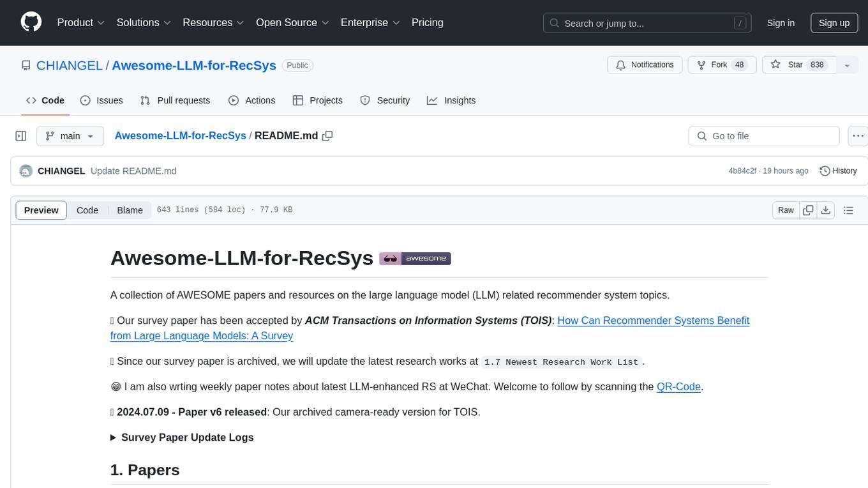Switch to the Blame view

pyautogui.click(x=130, y=210)
